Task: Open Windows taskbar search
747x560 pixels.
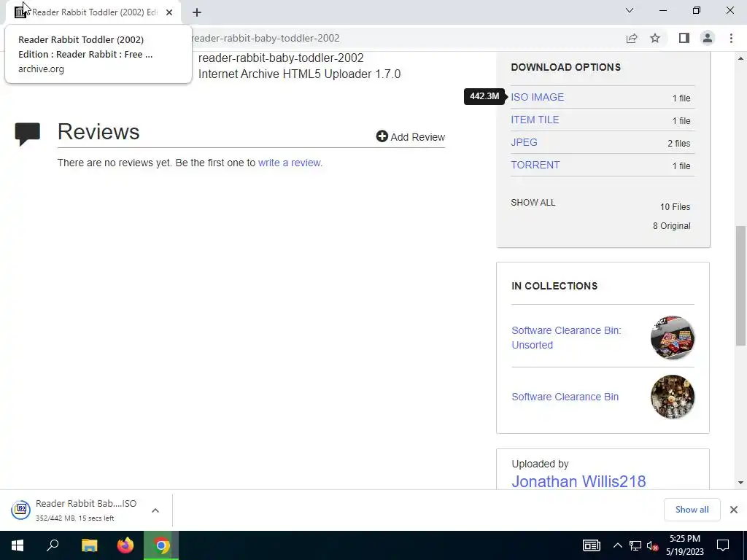Action: pyautogui.click(x=53, y=545)
